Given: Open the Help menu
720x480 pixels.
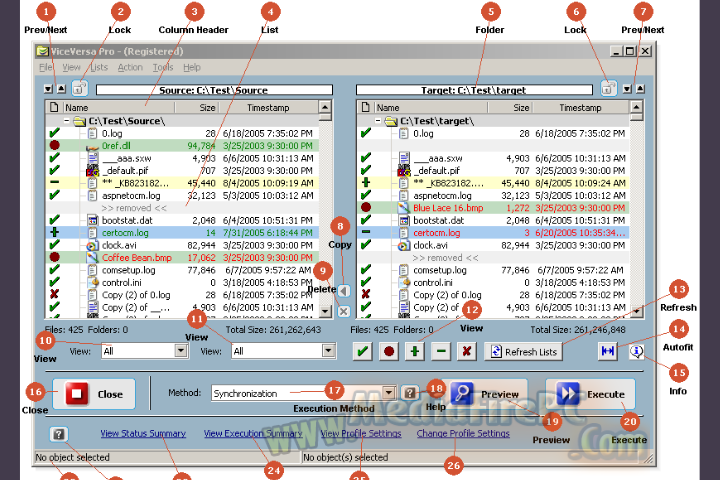Looking at the screenshot, I should (x=192, y=68).
